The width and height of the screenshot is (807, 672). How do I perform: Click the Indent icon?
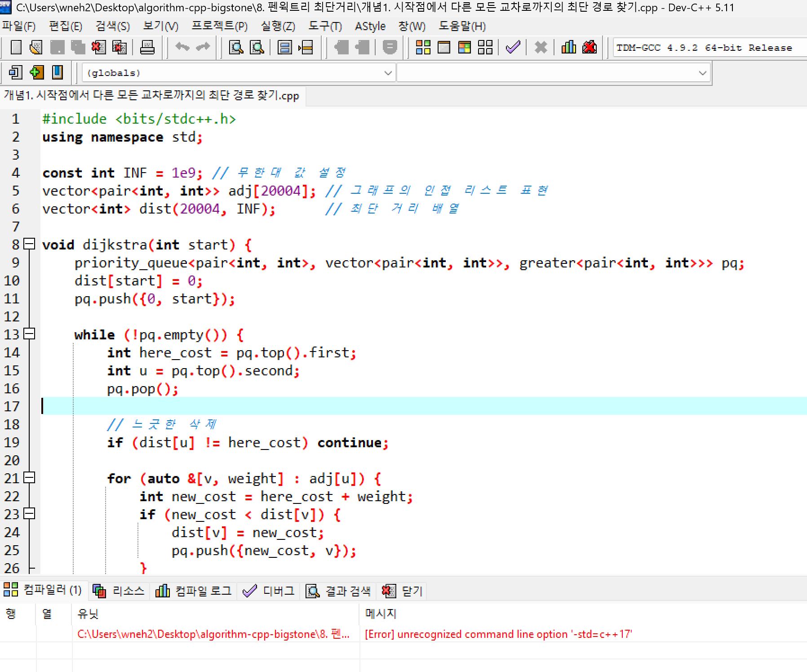point(341,47)
